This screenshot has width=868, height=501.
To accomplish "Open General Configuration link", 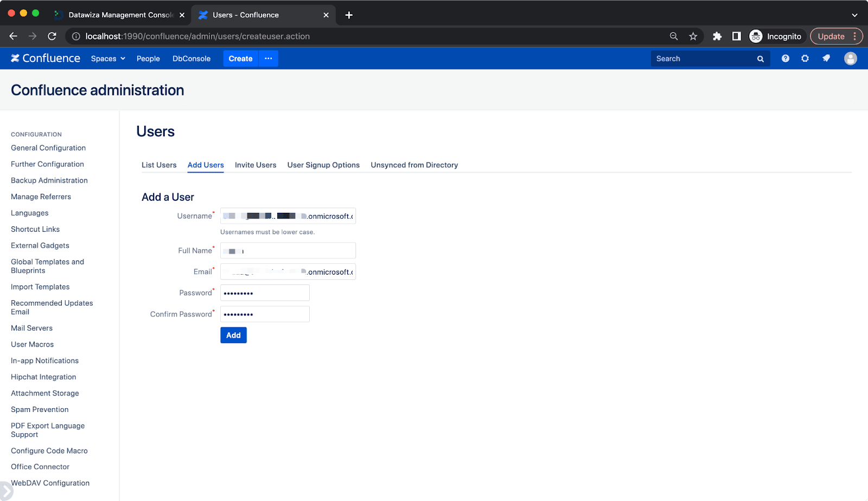I will coord(48,148).
